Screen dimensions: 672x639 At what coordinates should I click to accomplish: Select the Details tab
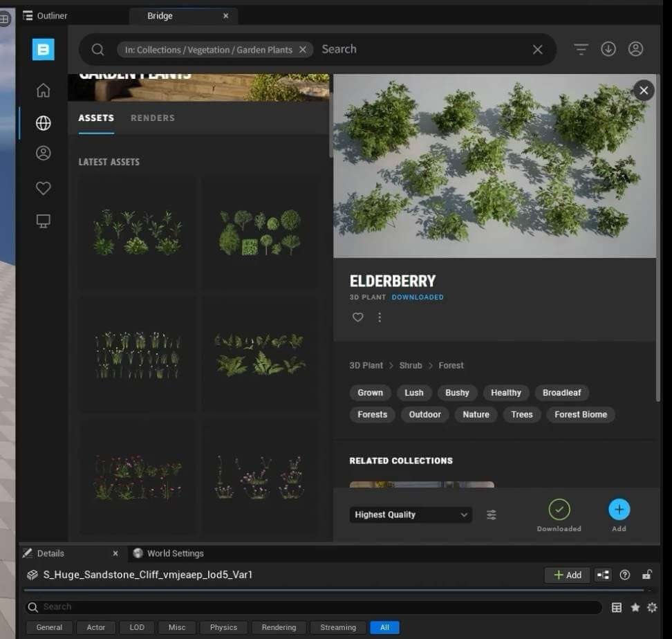click(50, 553)
